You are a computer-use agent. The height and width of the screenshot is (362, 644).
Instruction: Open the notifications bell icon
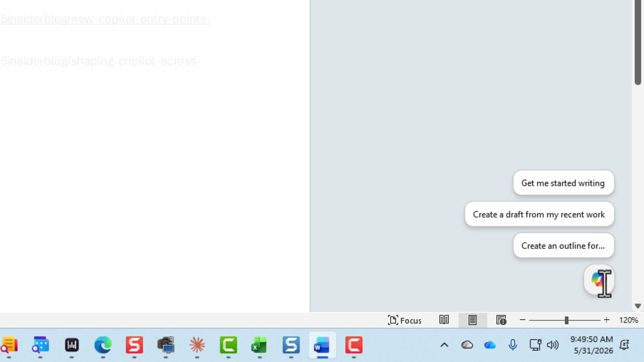pyautogui.click(x=625, y=345)
